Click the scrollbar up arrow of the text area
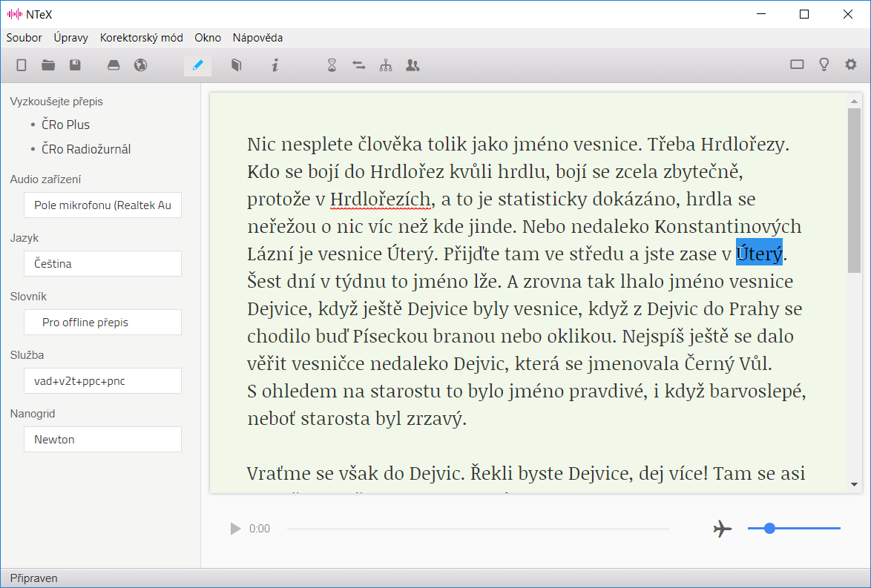Screen dimensions: 871x588 (855, 101)
